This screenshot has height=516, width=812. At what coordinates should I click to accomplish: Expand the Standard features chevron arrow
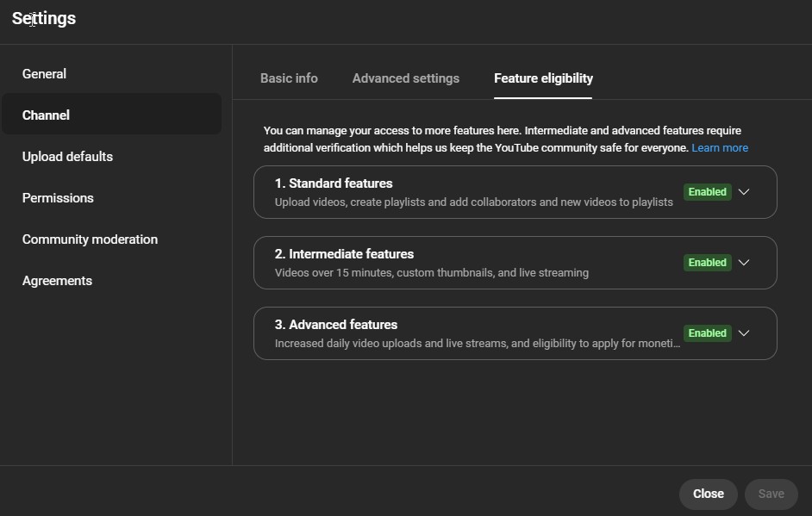(x=744, y=192)
